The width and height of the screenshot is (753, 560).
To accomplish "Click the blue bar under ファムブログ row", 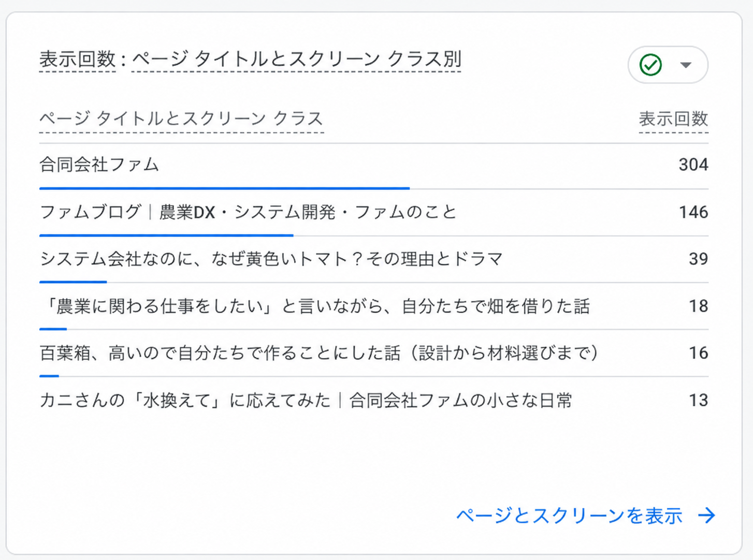I will pos(166,235).
